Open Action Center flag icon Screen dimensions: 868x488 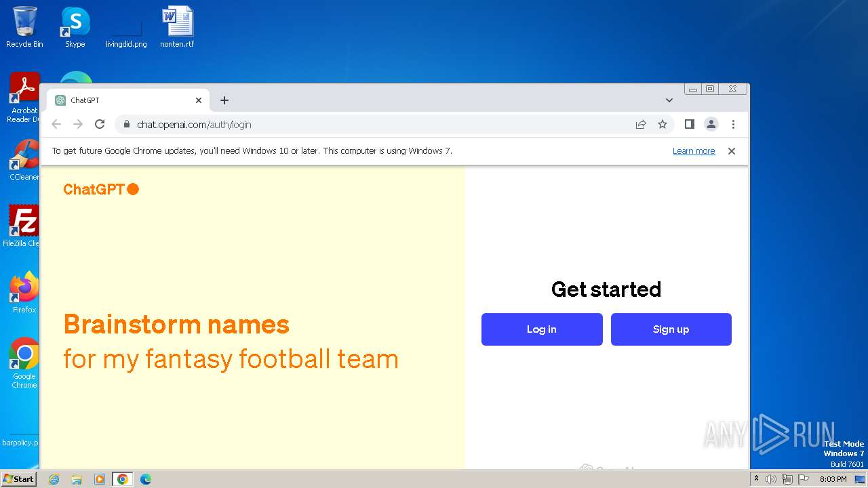804,479
